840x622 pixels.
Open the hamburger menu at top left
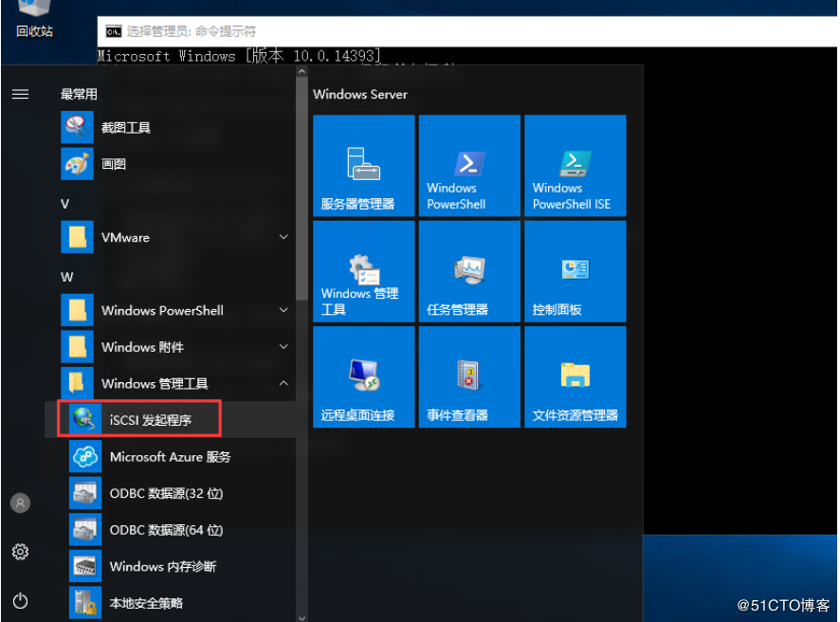(20, 93)
